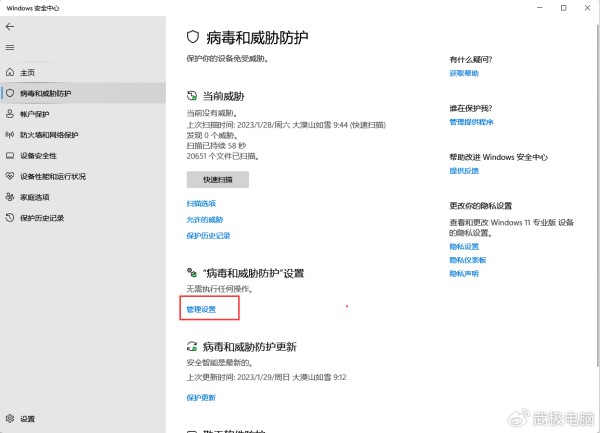Click the 保护更新 link
This screenshot has height=433, width=600.
(x=201, y=397)
